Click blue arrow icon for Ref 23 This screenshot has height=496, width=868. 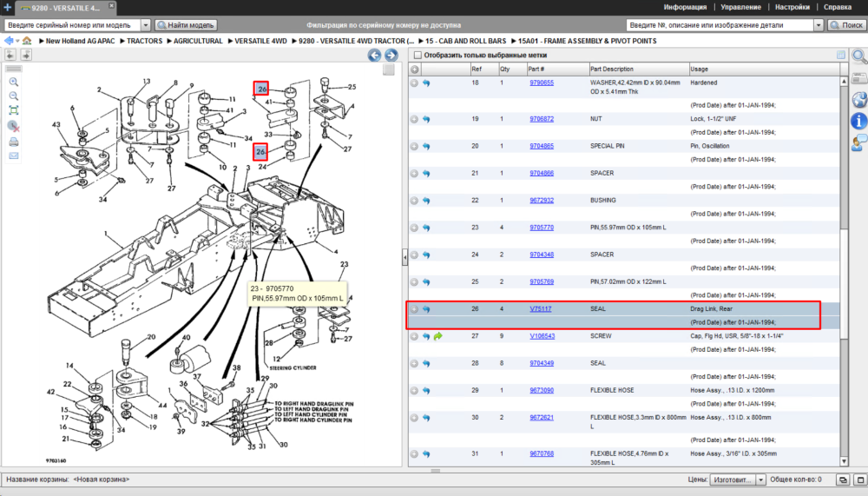point(426,228)
